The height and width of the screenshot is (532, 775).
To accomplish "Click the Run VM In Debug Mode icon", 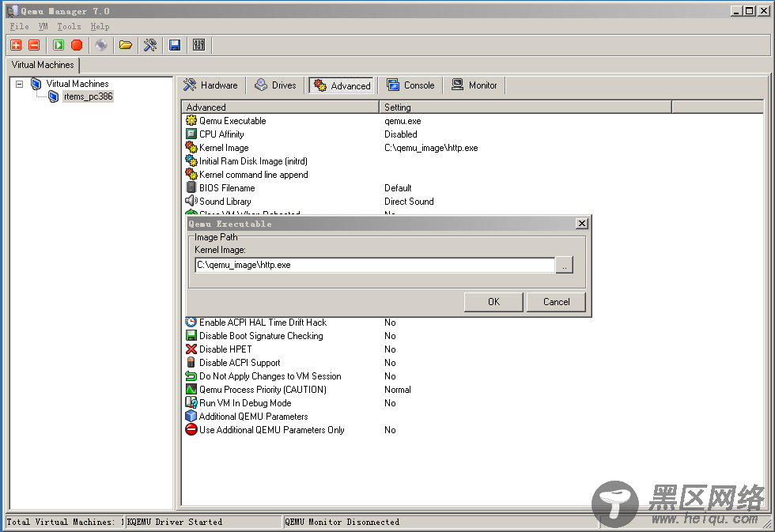I will pyautogui.click(x=191, y=402).
